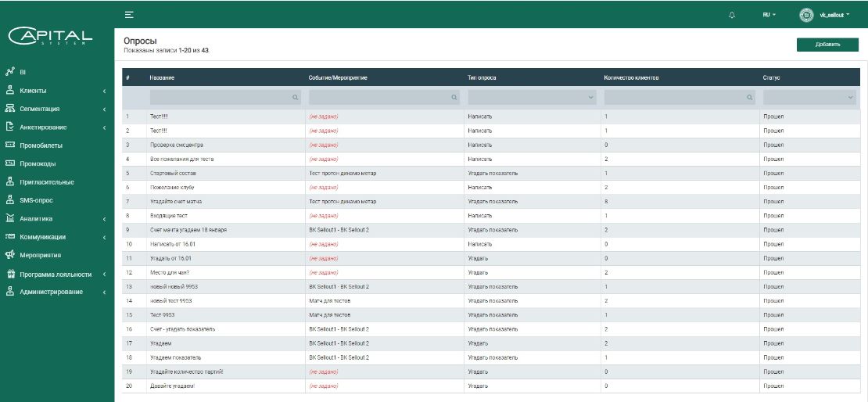Screen dimensions: 868x402
Task: Open SMS-опрос in sidebar menu
Action: tap(36, 200)
